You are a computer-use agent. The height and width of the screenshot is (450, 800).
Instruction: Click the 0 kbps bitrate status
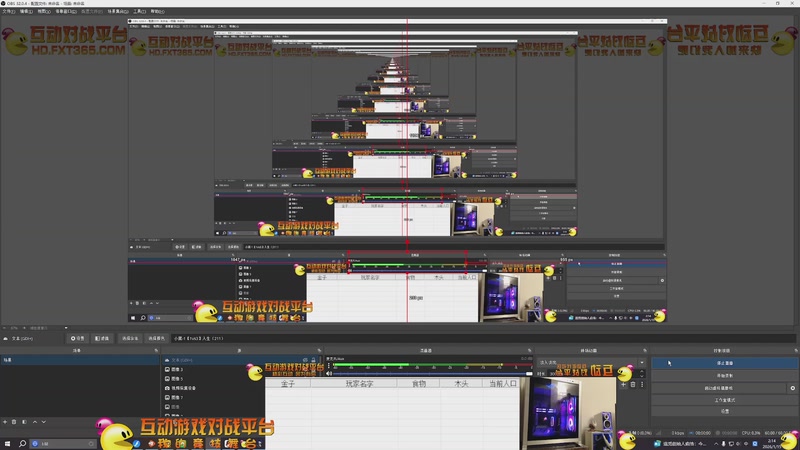coord(678,433)
